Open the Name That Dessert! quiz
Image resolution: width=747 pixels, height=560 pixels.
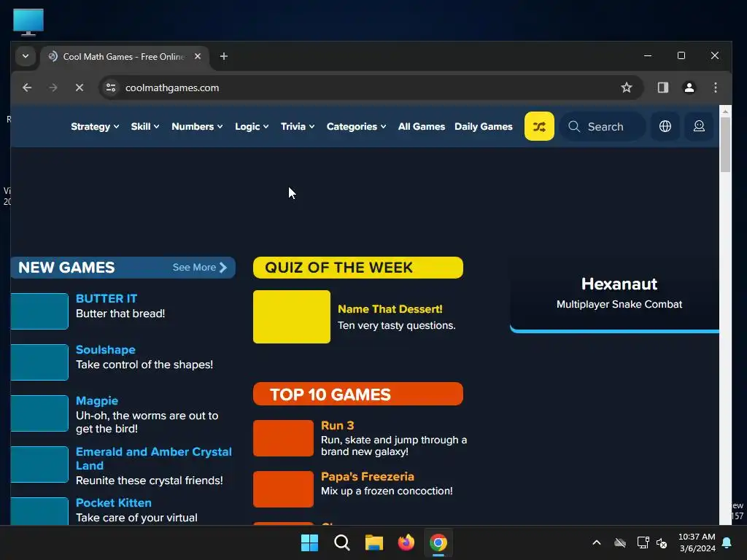(390, 309)
